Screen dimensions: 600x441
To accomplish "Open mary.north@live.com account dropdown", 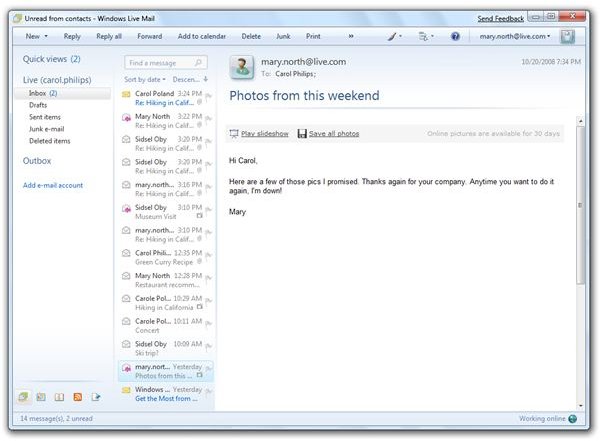I will (x=515, y=36).
